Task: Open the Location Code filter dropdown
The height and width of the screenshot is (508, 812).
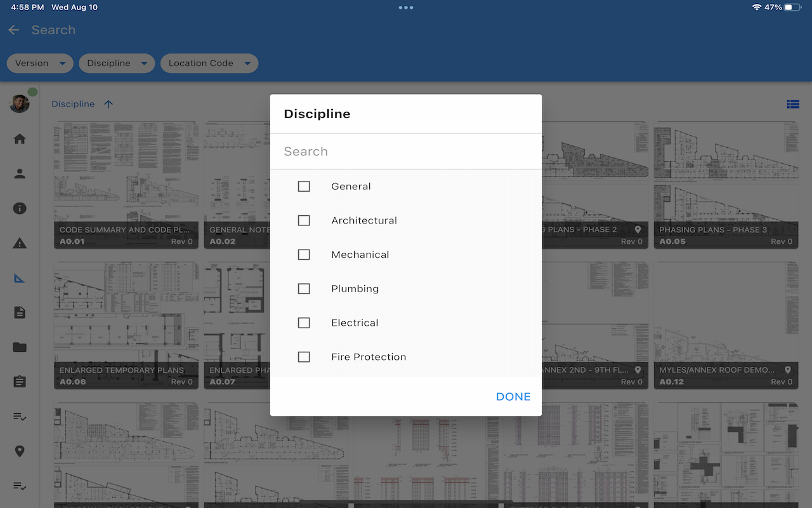Action: pos(209,63)
